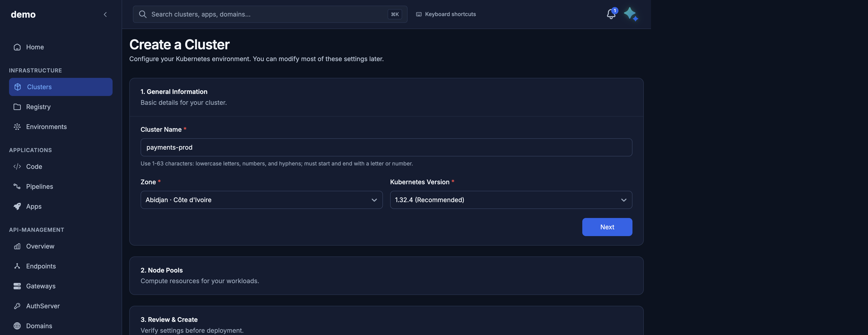Click the Clusters cube icon

point(18,87)
